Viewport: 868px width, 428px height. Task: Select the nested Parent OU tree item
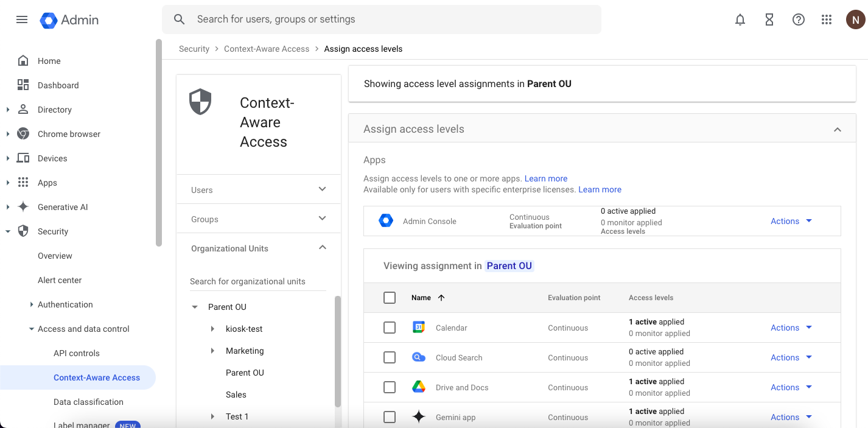(245, 373)
